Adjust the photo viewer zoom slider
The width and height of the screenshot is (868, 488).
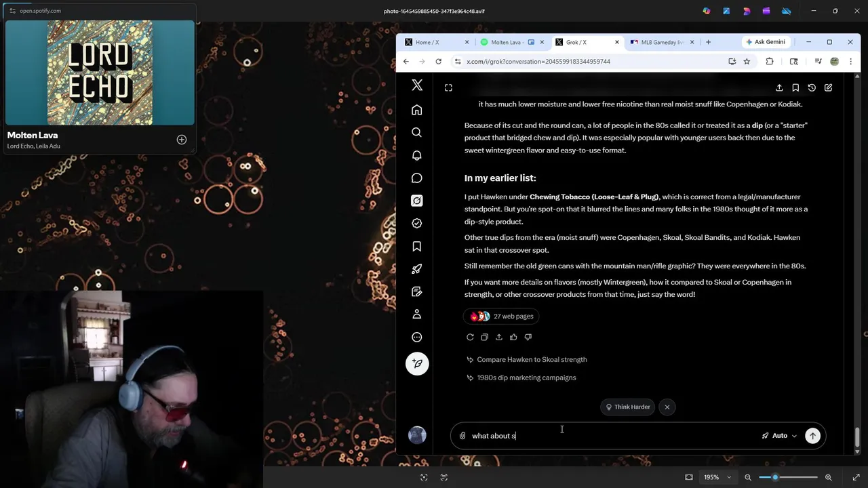click(x=775, y=477)
